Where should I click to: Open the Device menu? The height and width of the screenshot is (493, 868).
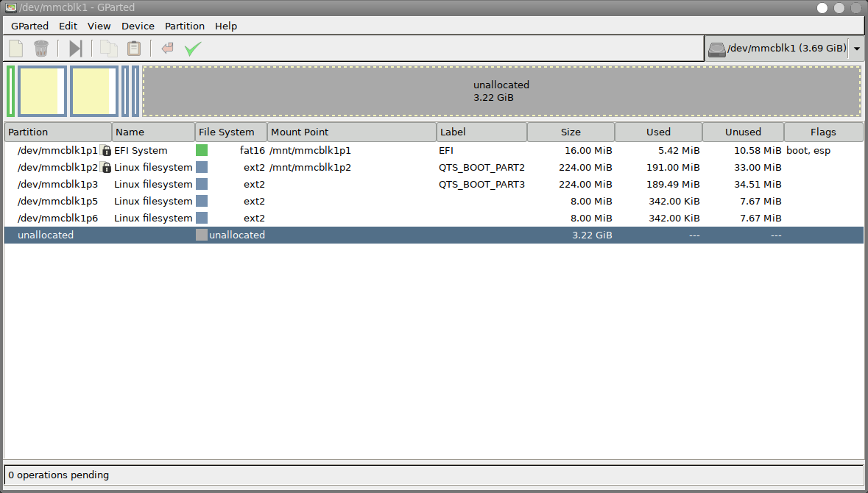(138, 26)
